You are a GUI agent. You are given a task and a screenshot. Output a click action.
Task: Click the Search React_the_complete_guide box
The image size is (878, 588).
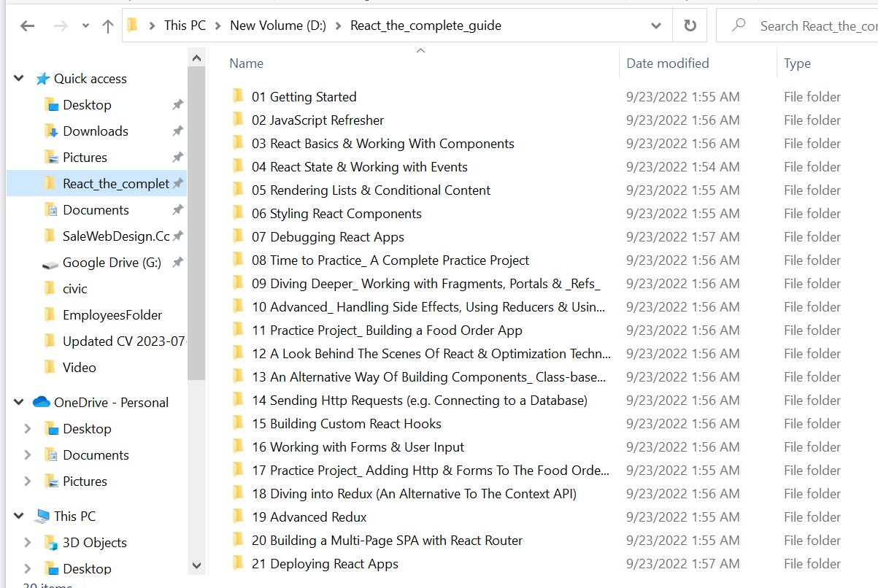click(x=797, y=26)
